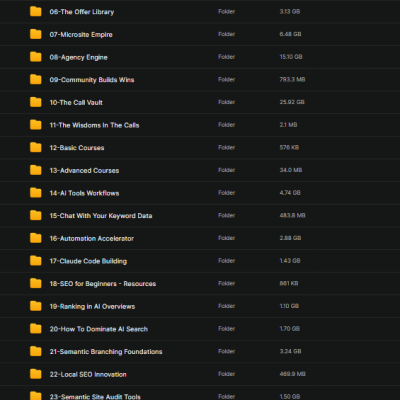The image size is (400, 400).
Task: Select the 08-Agency Engine folder icon
Action: tap(36, 57)
